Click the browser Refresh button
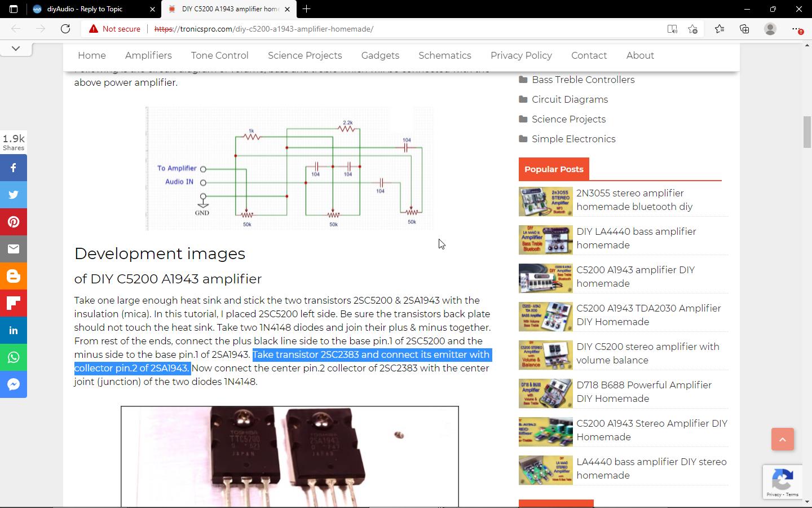 [x=65, y=29]
